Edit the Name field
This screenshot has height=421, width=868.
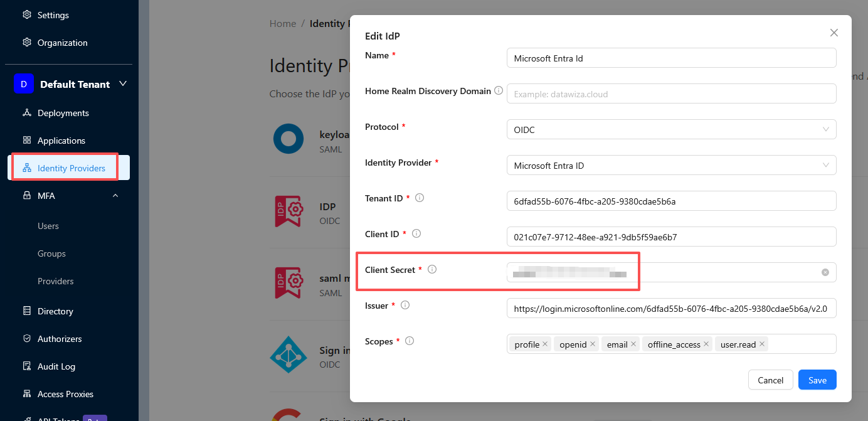672,58
